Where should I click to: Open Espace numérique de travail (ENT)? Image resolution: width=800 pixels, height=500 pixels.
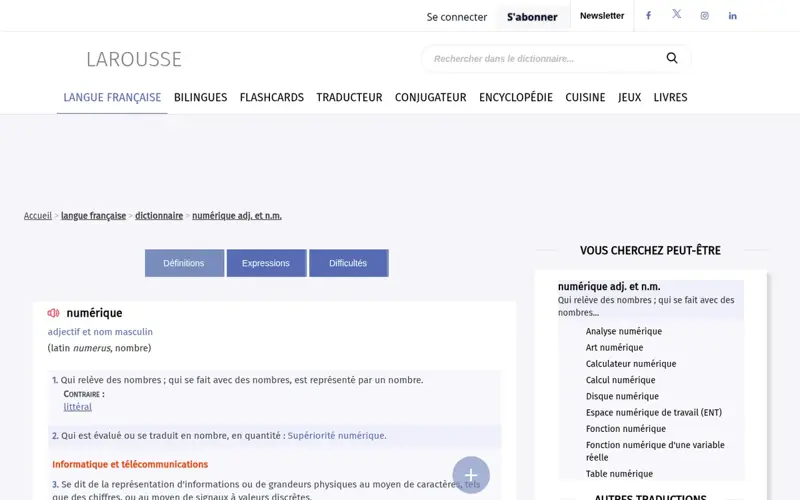pyautogui.click(x=654, y=413)
